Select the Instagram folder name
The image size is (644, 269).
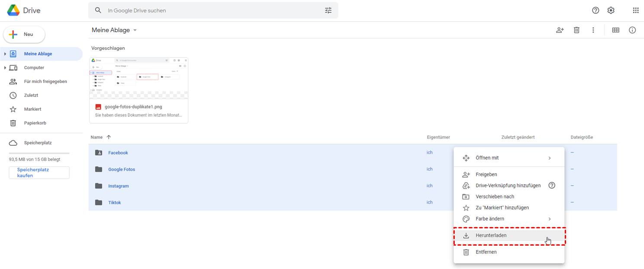(119, 186)
